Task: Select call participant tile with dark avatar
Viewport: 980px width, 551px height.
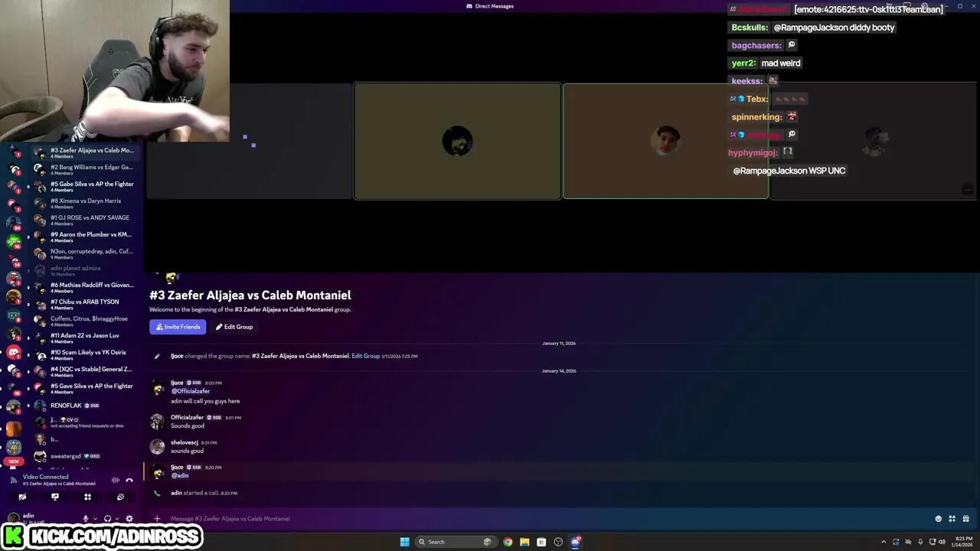Action: [x=457, y=142]
